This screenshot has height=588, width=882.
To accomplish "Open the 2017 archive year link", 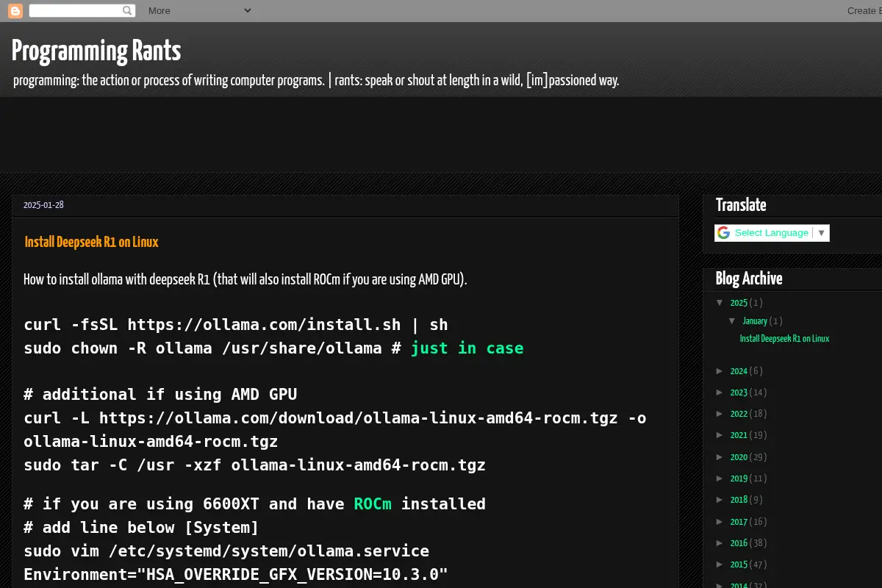I will tap(739, 522).
